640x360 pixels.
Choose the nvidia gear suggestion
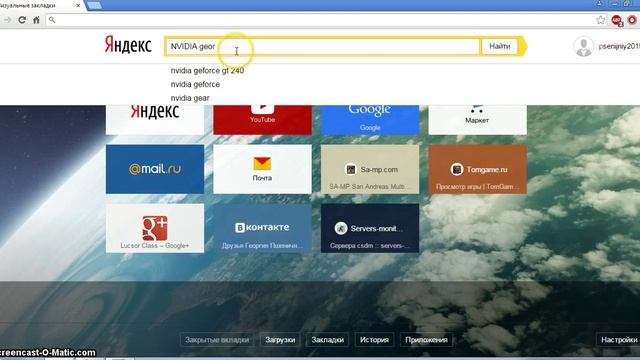[x=190, y=98]
